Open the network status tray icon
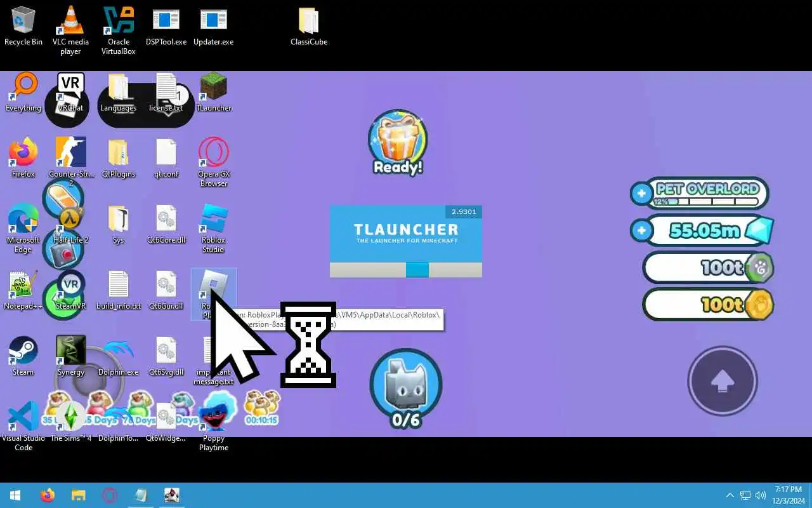The height and width of the screenshot is (508, 812). pos(745,495)
